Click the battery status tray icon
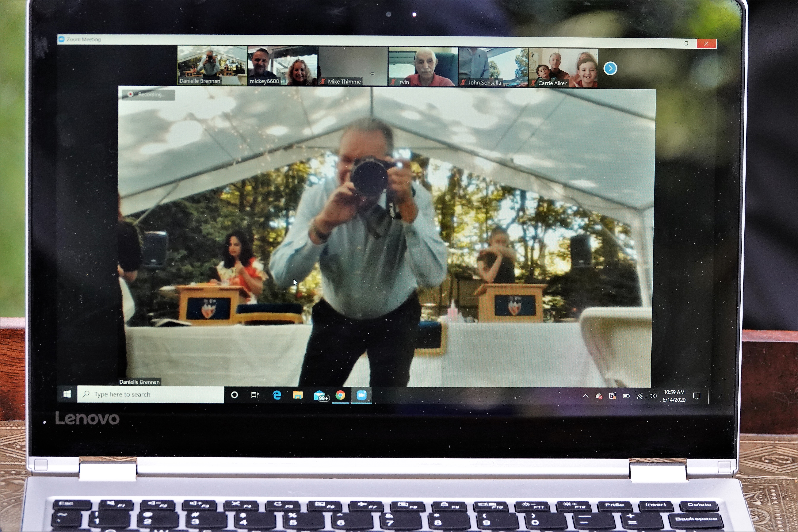798x532 pixels. pyautogui.click(x=626, y=396)
